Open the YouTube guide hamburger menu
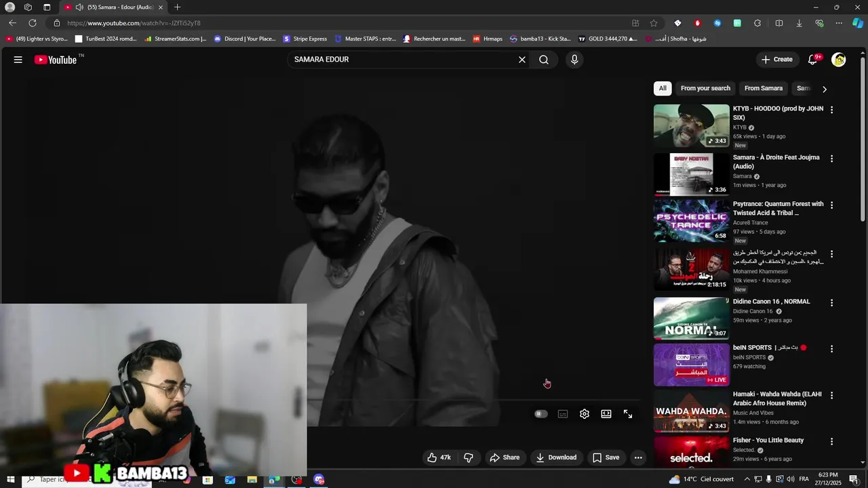 (x=18, y=60)
